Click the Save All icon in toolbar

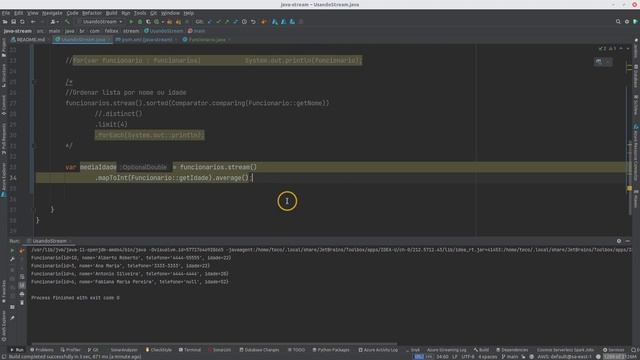click(x=13, y=22)
